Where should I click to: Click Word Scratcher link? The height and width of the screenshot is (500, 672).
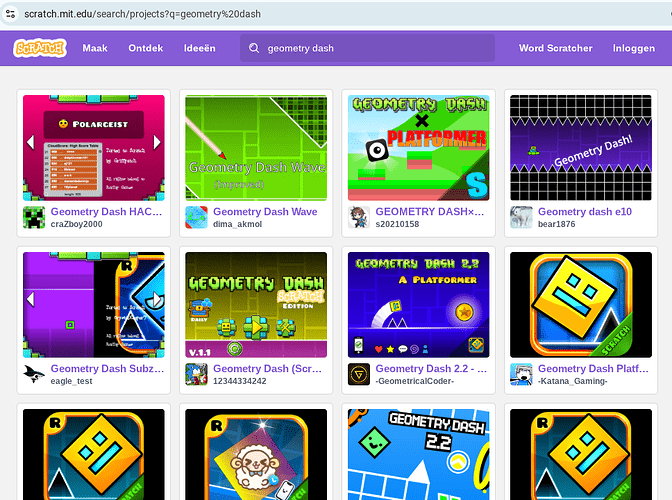point(555,48)
